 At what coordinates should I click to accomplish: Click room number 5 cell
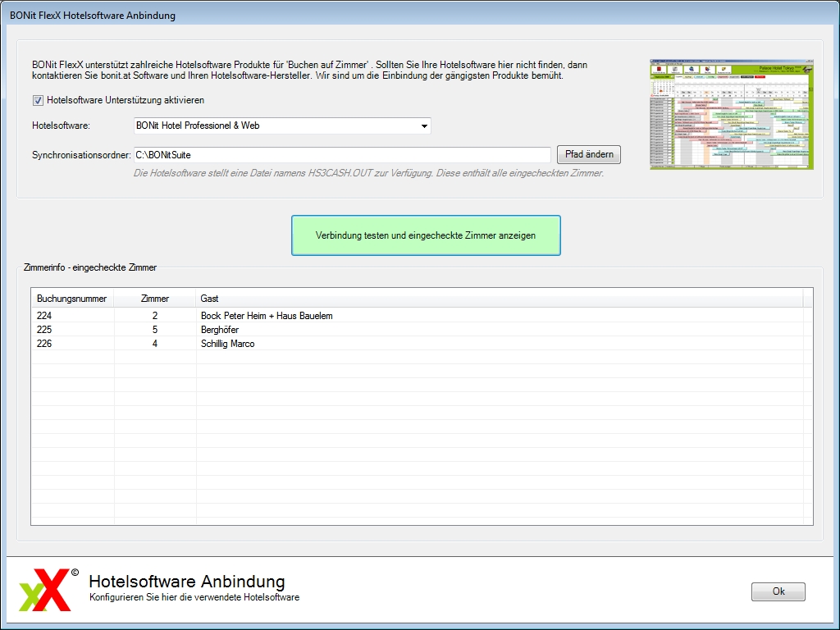tap(155, 330)
